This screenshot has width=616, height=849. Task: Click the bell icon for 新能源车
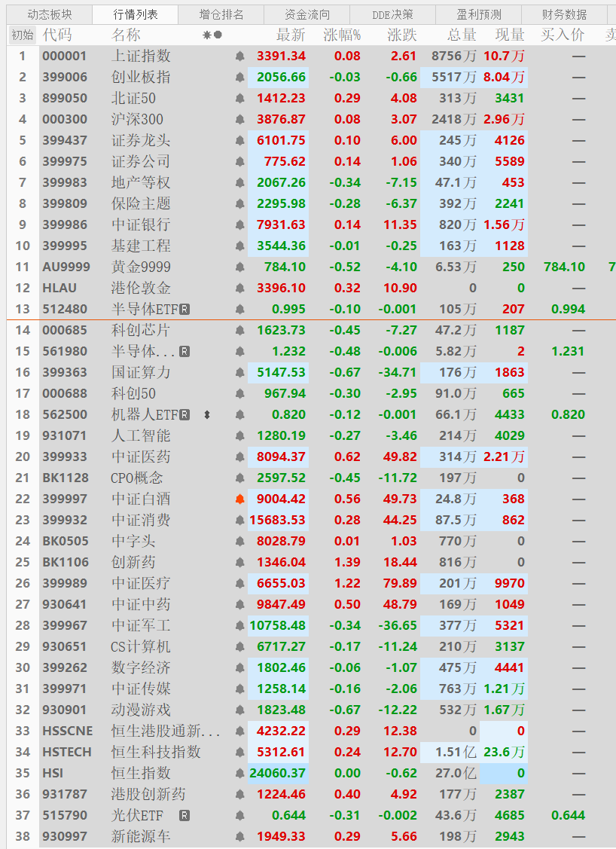click(239, 836)
